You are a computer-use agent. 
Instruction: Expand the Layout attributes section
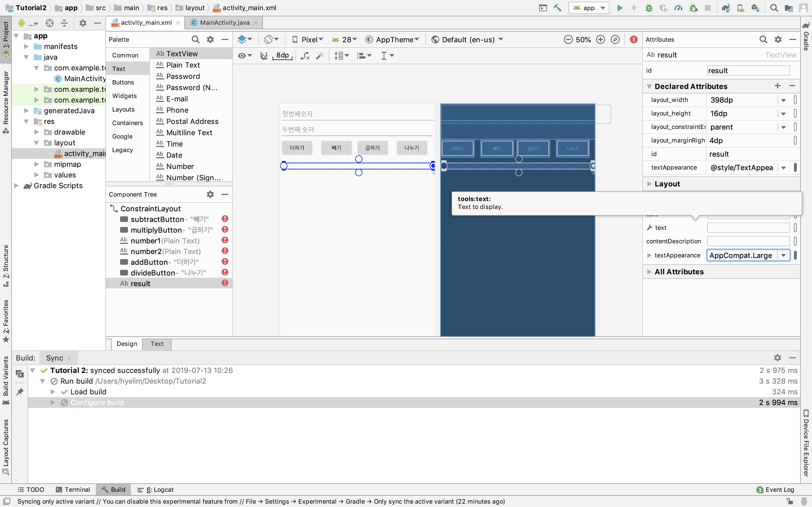667,184
